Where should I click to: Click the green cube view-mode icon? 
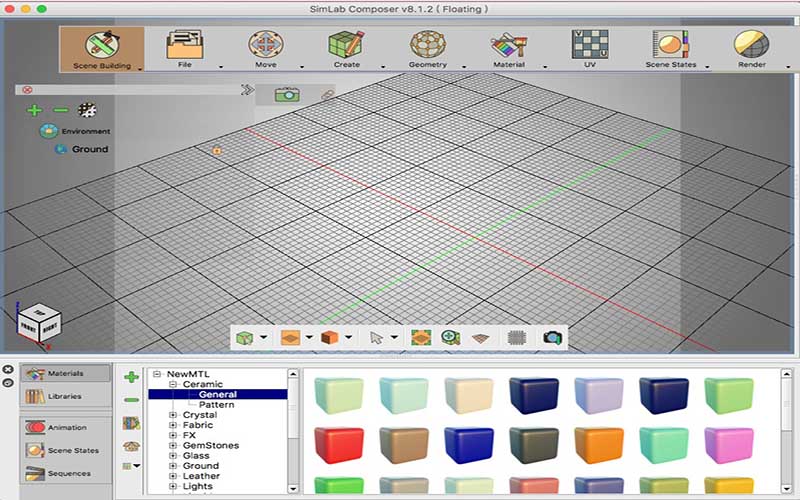(x=244, y=338)
